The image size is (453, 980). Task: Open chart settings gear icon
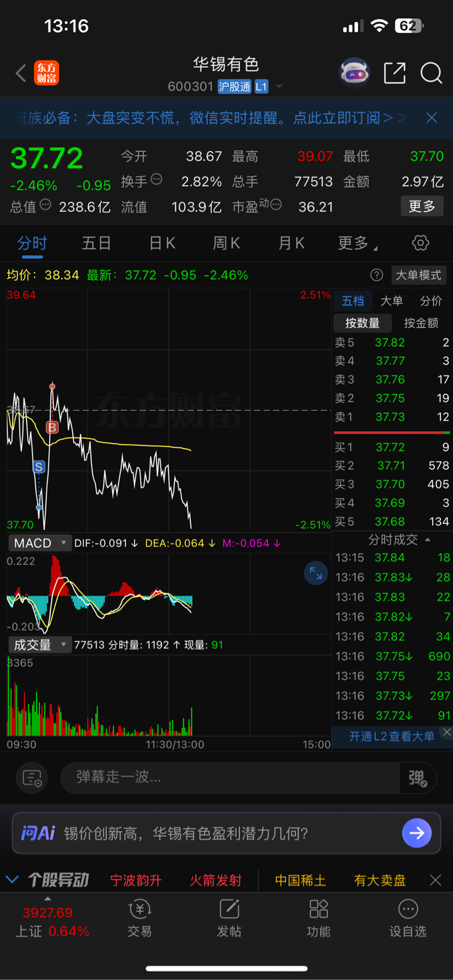[420, 243]
